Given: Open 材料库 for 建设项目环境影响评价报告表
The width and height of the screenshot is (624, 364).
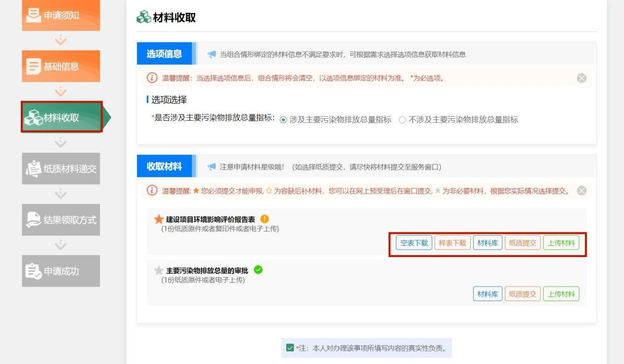Looking at the screenshot, I should [x=487, y=243].
